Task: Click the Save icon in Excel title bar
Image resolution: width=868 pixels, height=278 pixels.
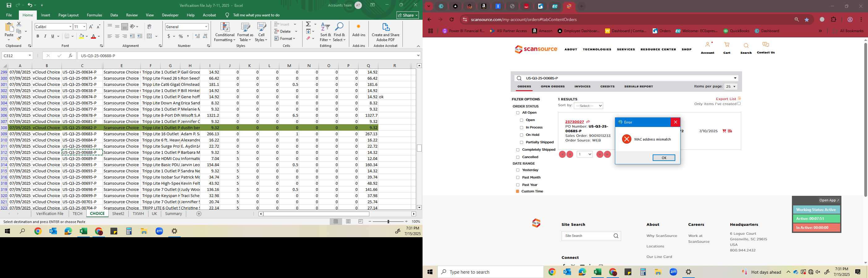Action: point(9,5)
